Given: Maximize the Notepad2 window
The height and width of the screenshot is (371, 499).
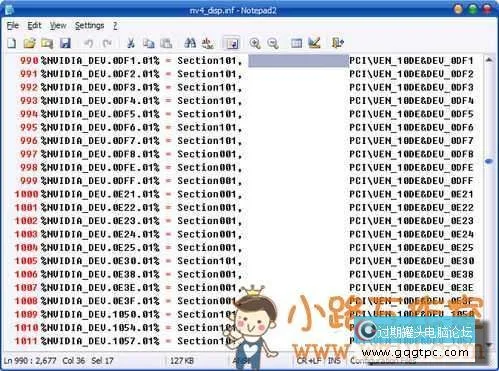Looking at the screenshot, I should [x=473, y=9].
